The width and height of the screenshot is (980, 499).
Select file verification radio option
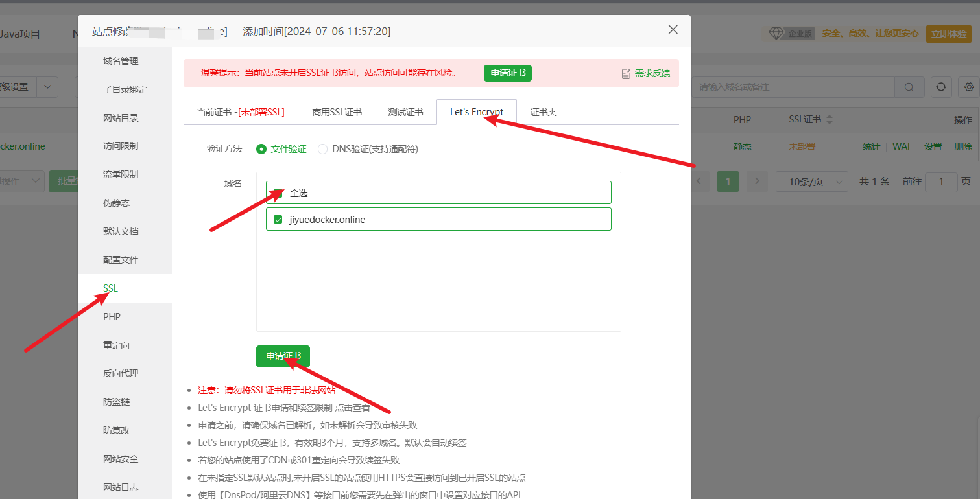[x=261, y=149]
